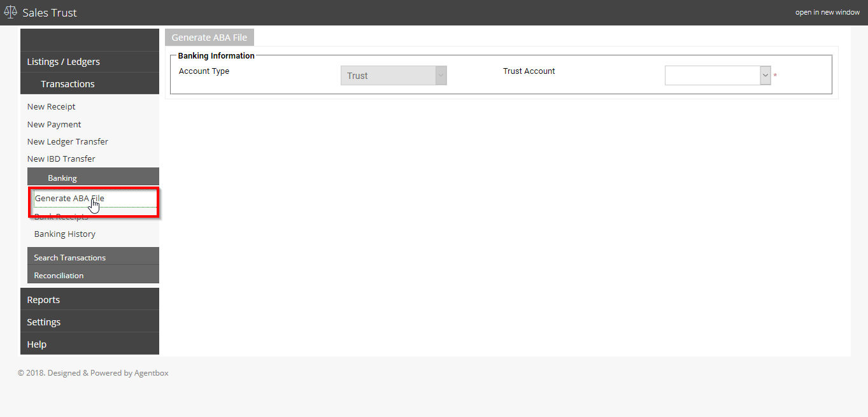Viewport: 868px width, 417px height.
Task: Go to New IBD Transfer
Action: point(61,159)
